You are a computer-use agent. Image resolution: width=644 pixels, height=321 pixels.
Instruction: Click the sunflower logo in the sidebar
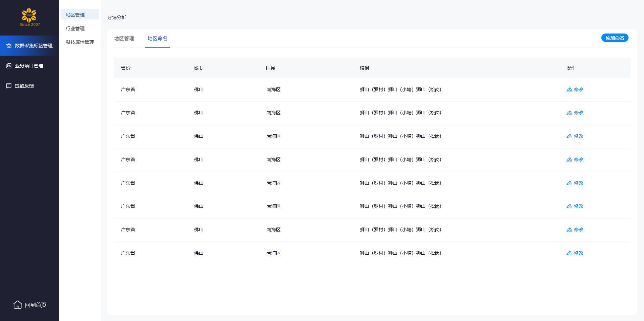(x=29, y=15)
